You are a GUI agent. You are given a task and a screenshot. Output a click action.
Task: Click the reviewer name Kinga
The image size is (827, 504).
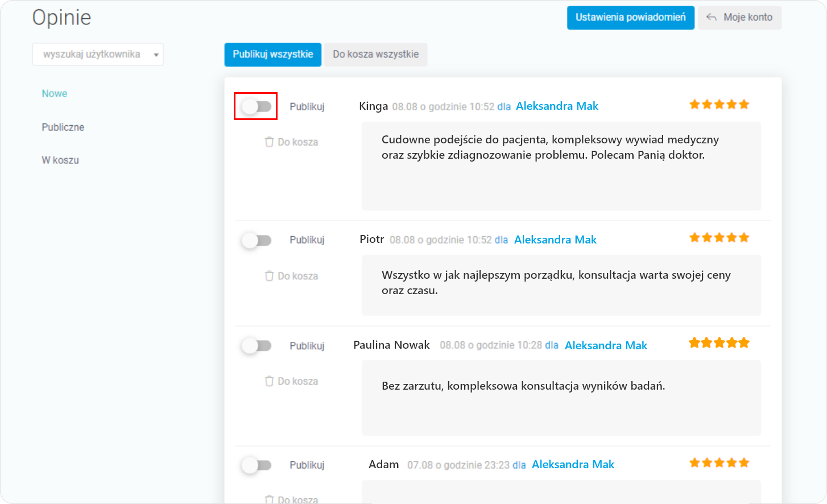(374, 106)
